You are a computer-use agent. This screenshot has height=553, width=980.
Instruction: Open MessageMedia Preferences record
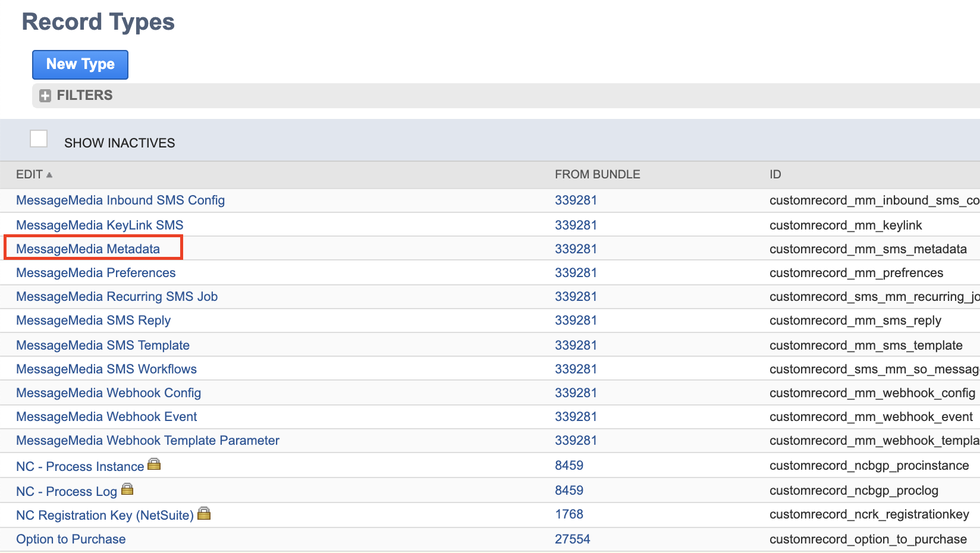(96, 272)
